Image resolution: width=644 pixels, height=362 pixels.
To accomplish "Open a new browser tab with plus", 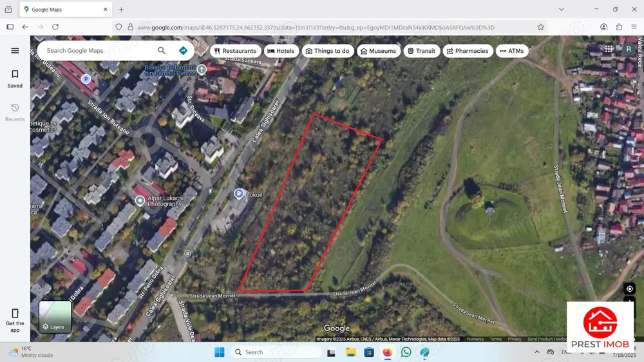I will [121, 10].
